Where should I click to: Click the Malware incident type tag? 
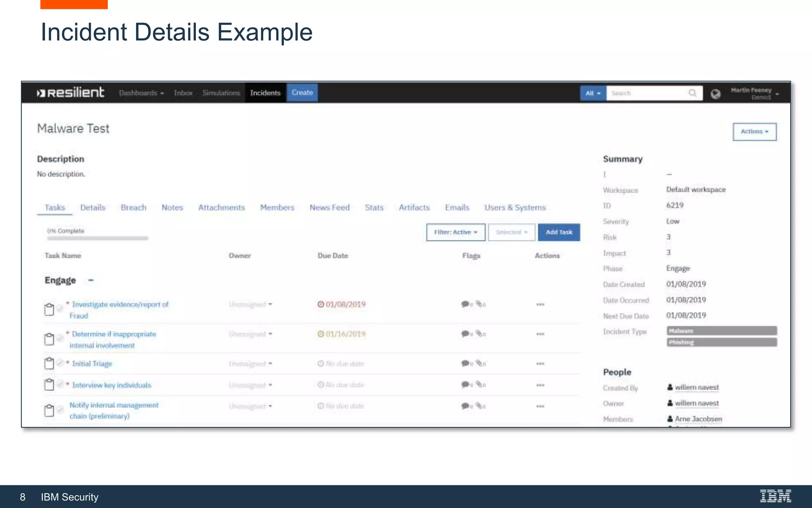(x=722, y=331)
